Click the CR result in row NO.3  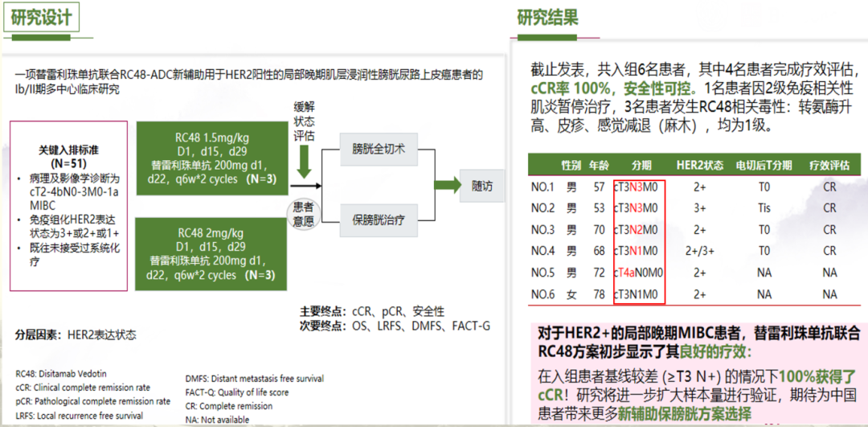(829, 230)
